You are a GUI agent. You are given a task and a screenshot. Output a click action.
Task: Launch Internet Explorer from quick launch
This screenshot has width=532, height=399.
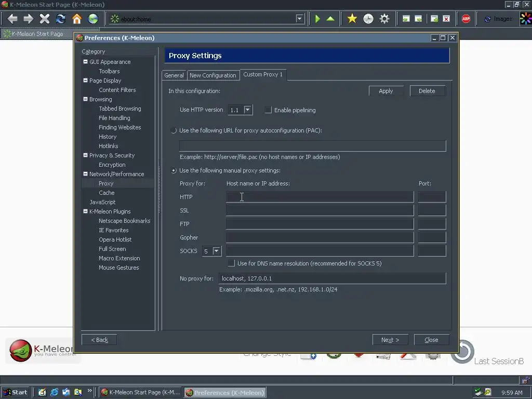(x=54, y=392)
